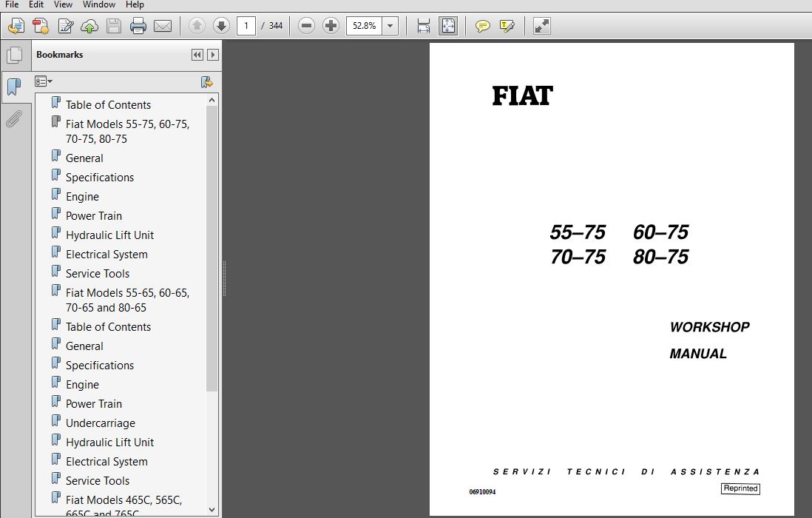
Task: Open the zoom percentage dropdown arrow
Action: coord(390,25)
